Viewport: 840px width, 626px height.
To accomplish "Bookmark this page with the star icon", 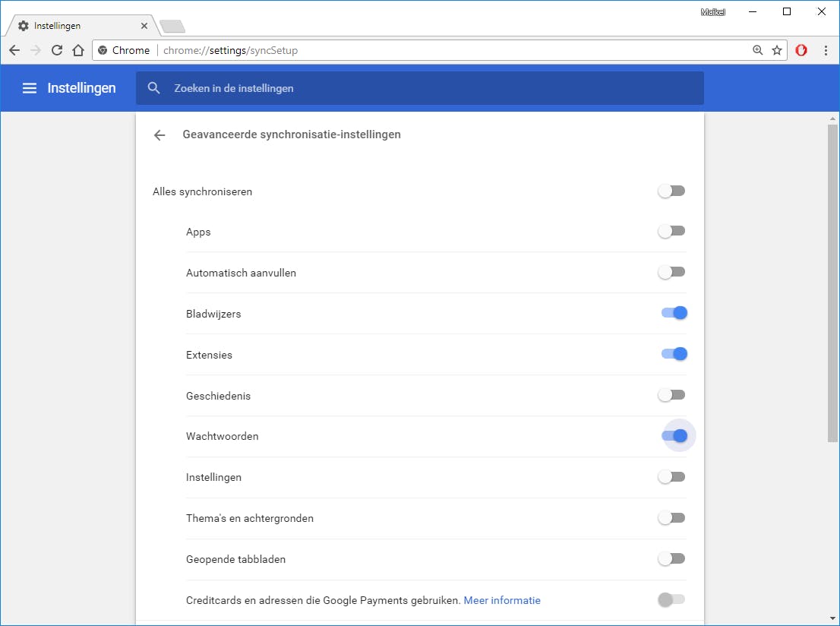I will pyautogui.click(x=777, y=50).
